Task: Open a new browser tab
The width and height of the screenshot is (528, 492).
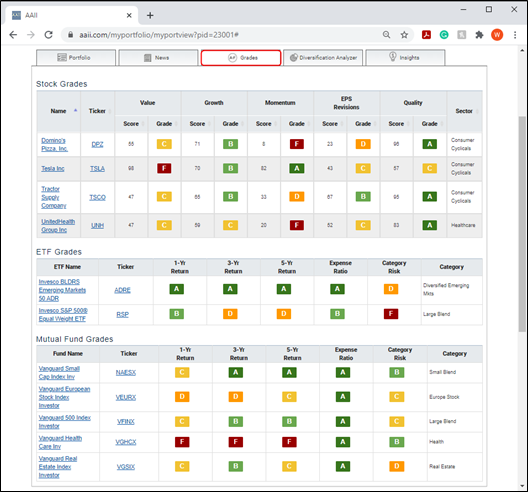Action: coord(150,15)
